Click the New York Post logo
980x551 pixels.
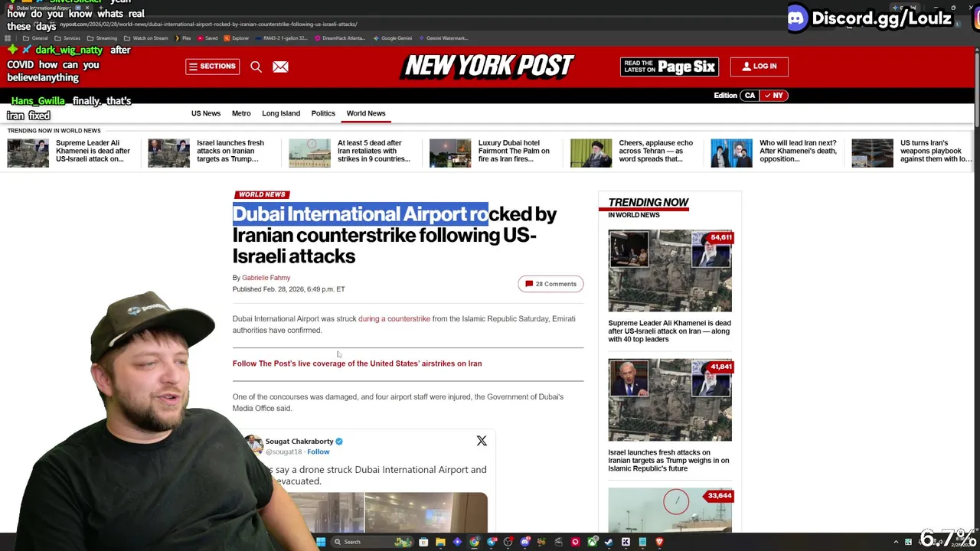488,67
